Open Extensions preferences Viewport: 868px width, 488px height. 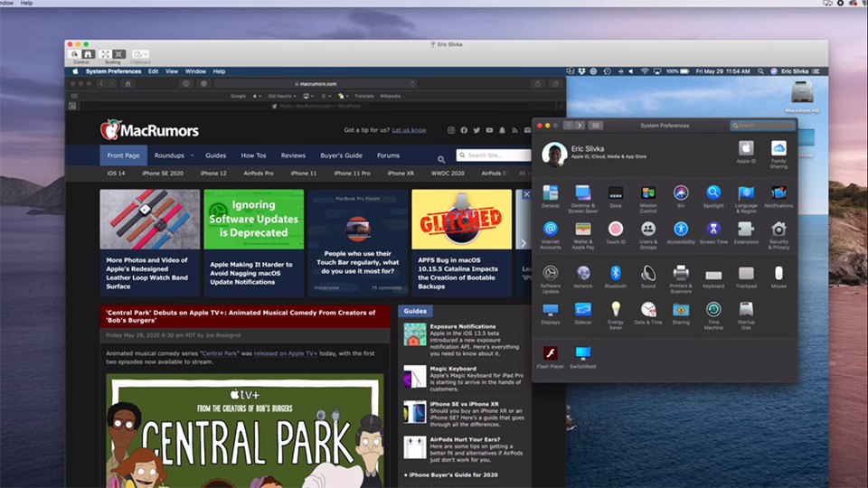[746, 232]
